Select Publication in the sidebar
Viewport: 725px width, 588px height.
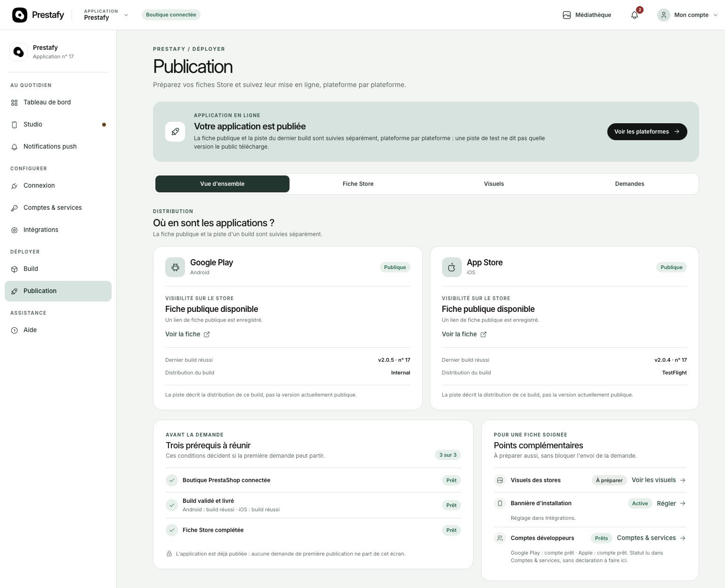click(x=58, y=291)
